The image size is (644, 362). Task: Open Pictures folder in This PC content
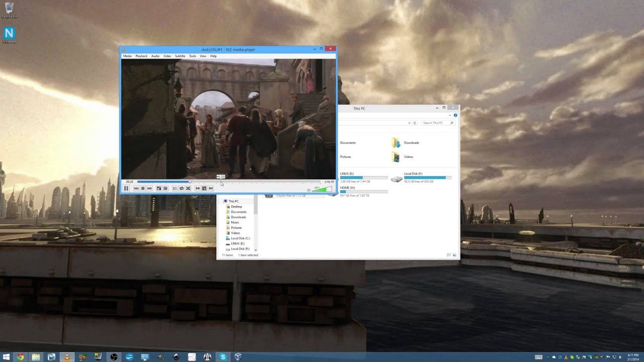[x=346, y=157]
